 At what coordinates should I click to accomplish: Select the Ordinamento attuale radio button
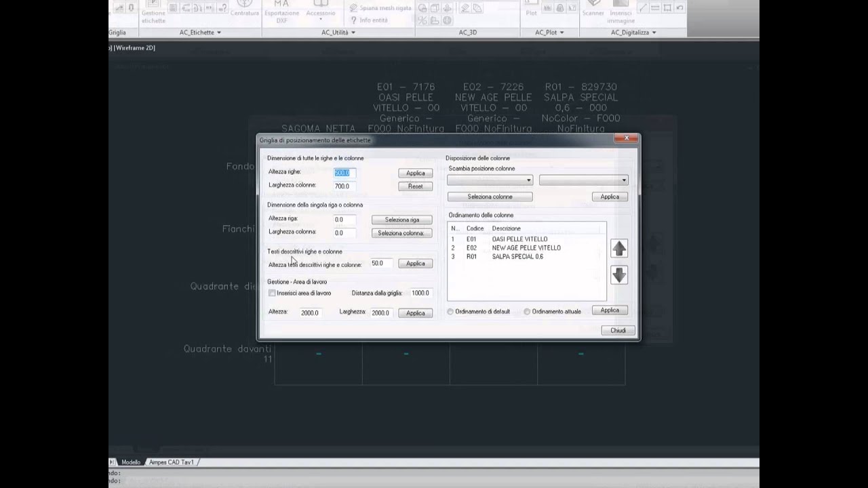coord(527,312)
